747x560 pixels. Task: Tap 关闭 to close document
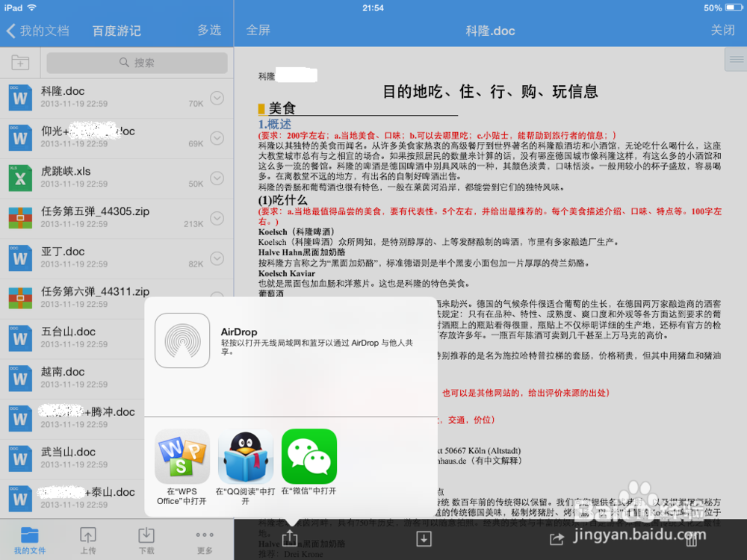722,30
